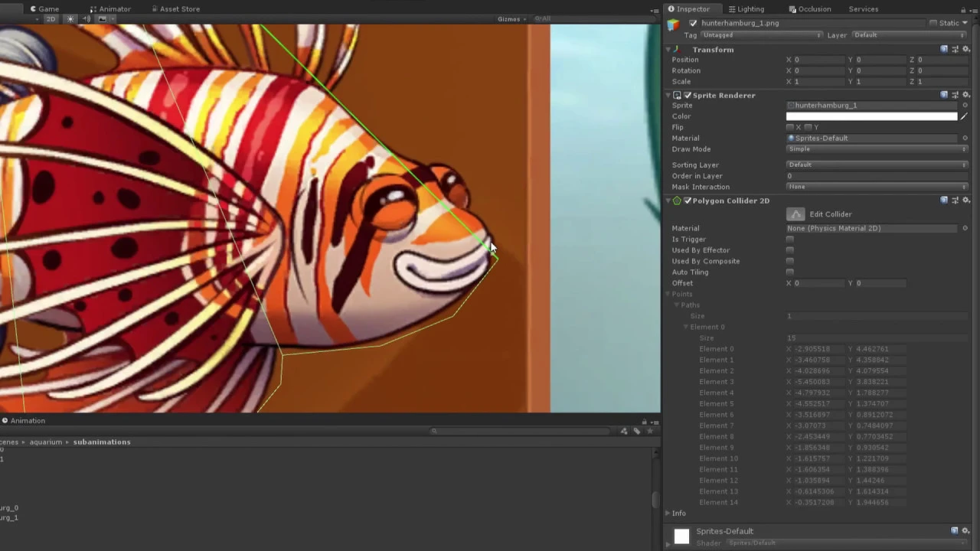Image resolution: width=980 pixels, height=551 pixels.
Task: Enable Auto Tiling checkbox
Action: (790, 272)
